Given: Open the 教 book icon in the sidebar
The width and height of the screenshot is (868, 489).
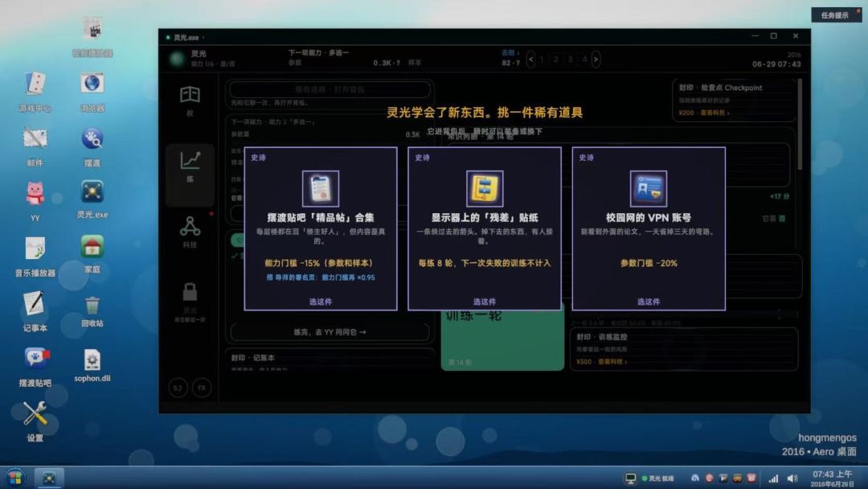Looking at the screenshot, I should tap(190, 95).
